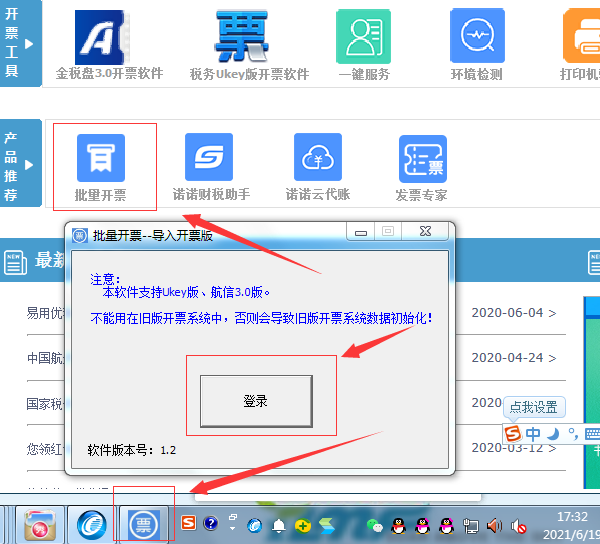Viewport: 600px width, 544px height.
Task: Click the 最新 news section NEW icon
Action: pyautogui.click(x=15, y=262)
